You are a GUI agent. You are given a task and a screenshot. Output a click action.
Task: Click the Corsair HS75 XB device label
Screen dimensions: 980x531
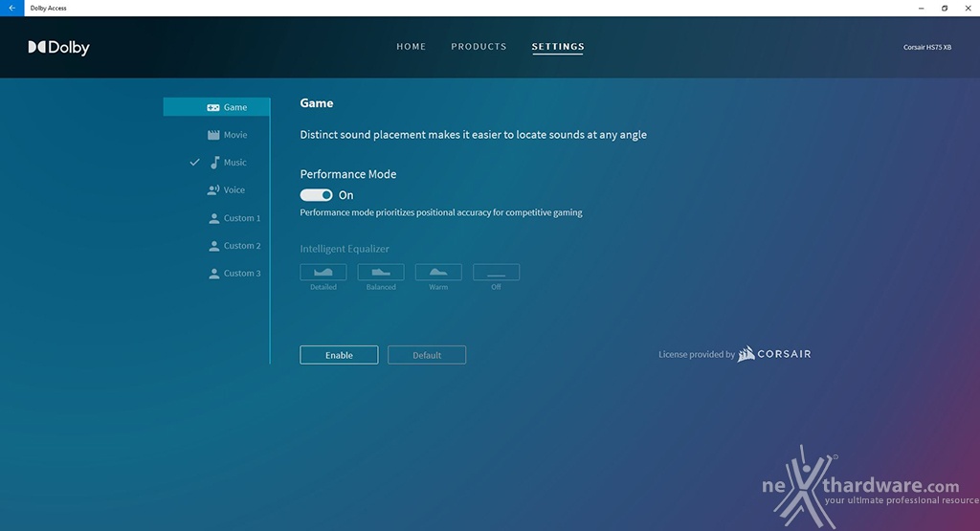[x=926, y=48]
